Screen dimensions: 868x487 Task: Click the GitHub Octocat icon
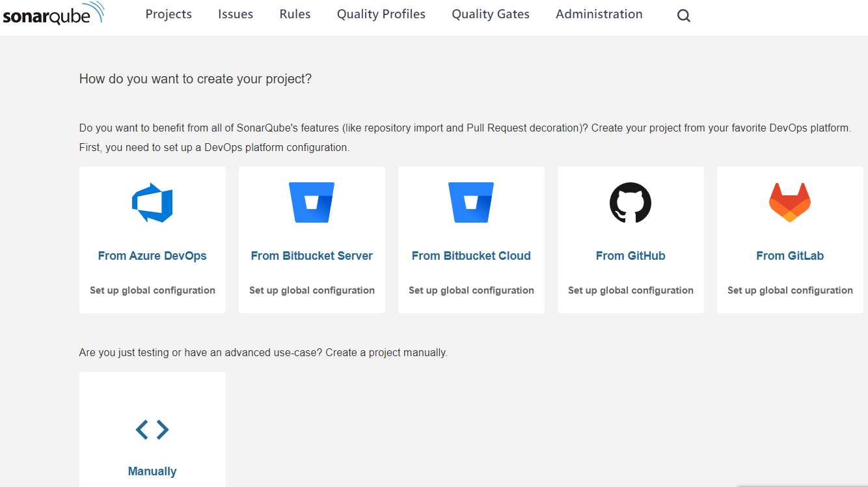click(x=631, y=202)
